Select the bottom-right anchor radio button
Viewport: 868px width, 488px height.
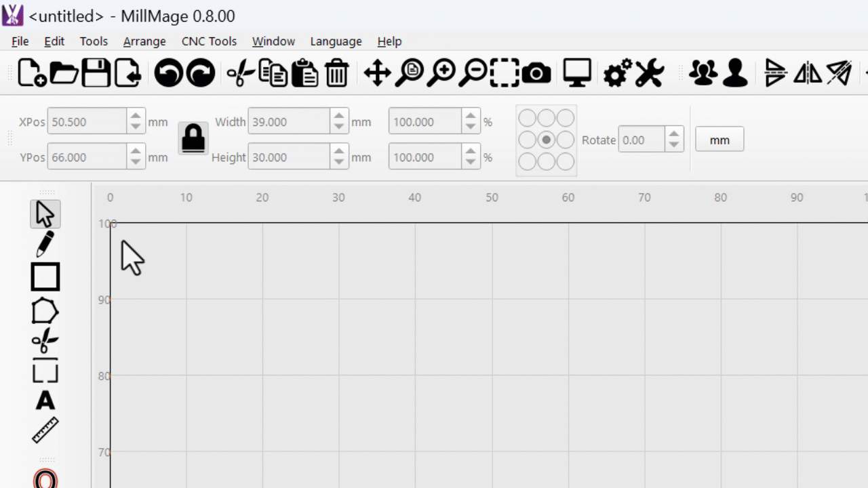[566, 161]
